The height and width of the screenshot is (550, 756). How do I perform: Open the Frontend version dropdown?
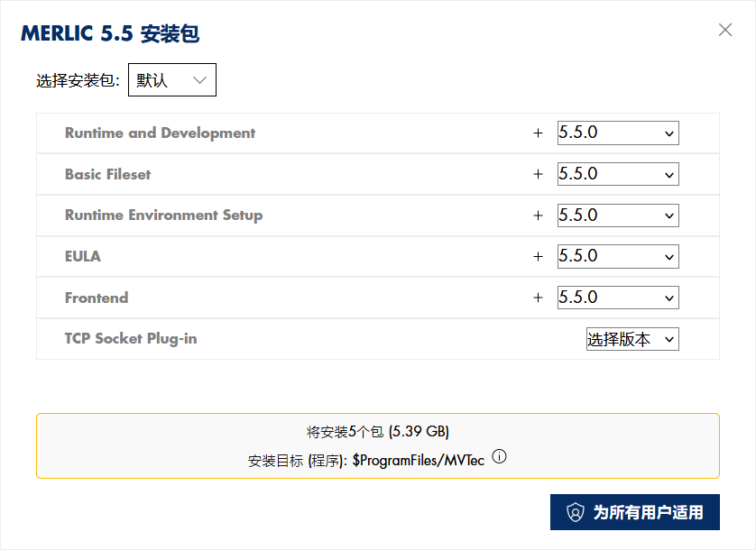(x=618, y=298)
